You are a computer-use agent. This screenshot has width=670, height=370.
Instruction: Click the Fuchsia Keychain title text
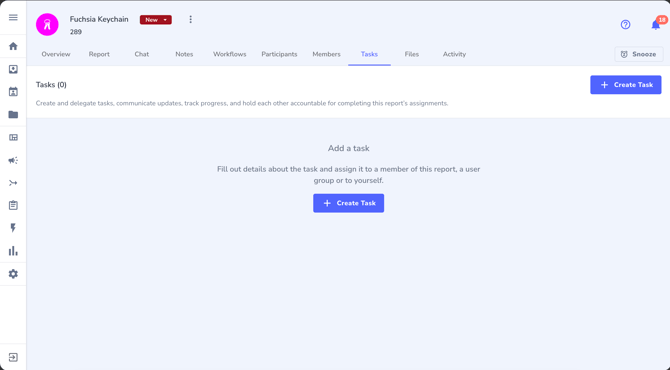point(99,19)
